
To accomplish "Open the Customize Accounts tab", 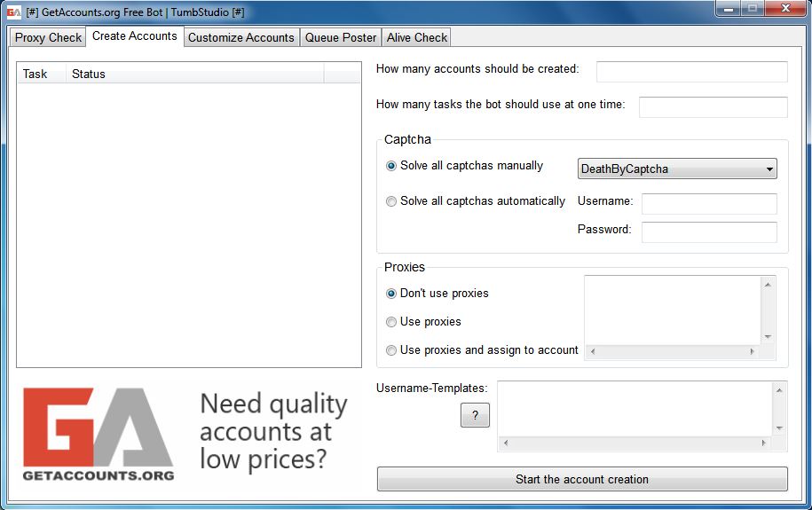I will pos(240,37).
